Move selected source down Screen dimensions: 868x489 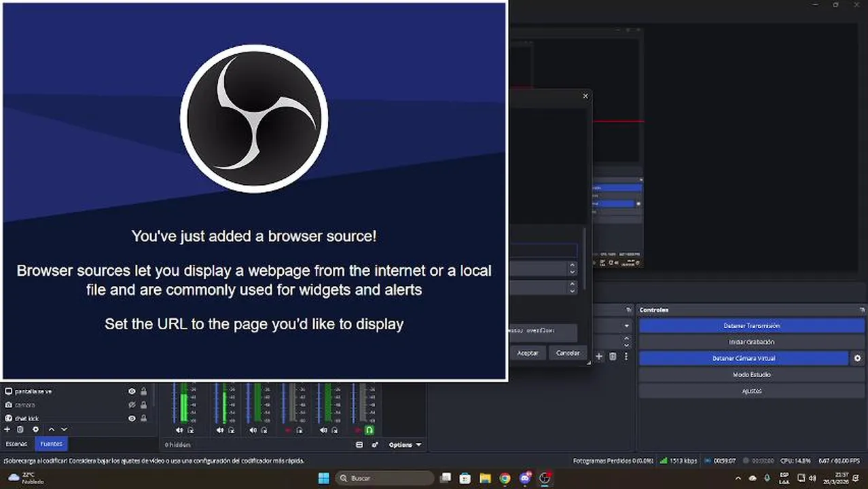(64, 429)
